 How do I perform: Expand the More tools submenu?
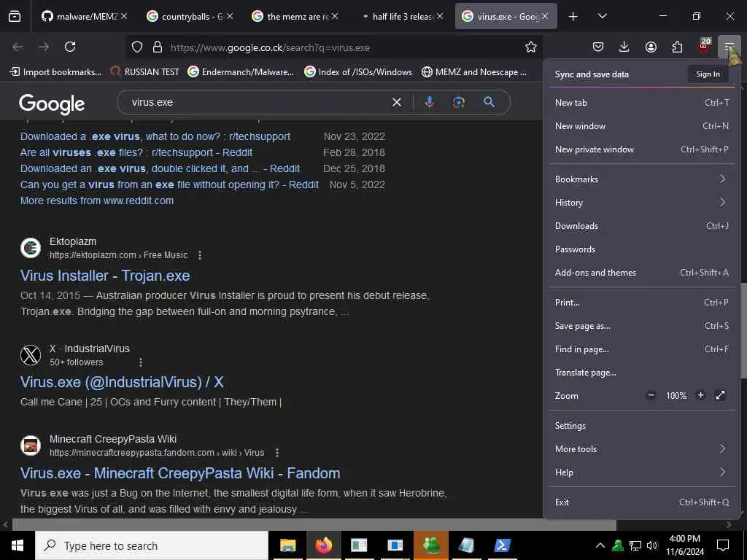[642, 449]
